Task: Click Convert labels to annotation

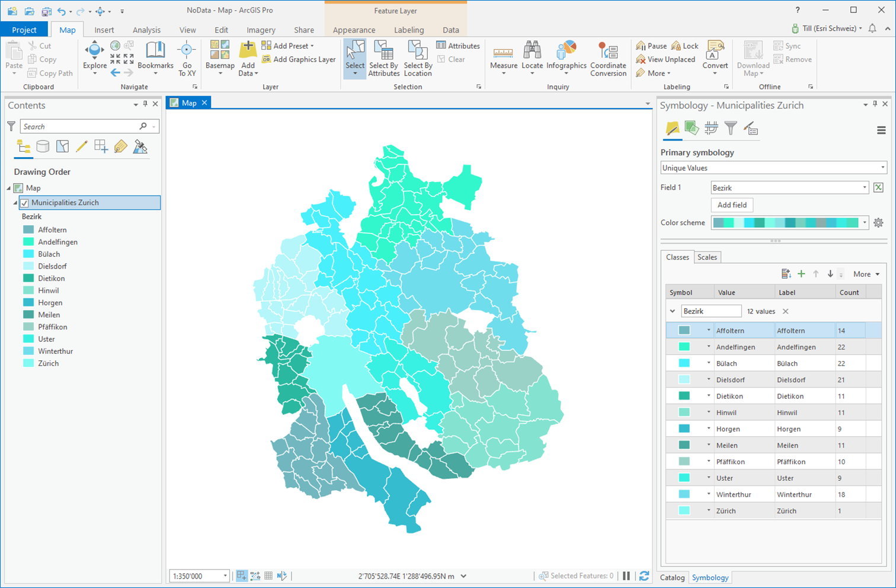Action: 715,58
